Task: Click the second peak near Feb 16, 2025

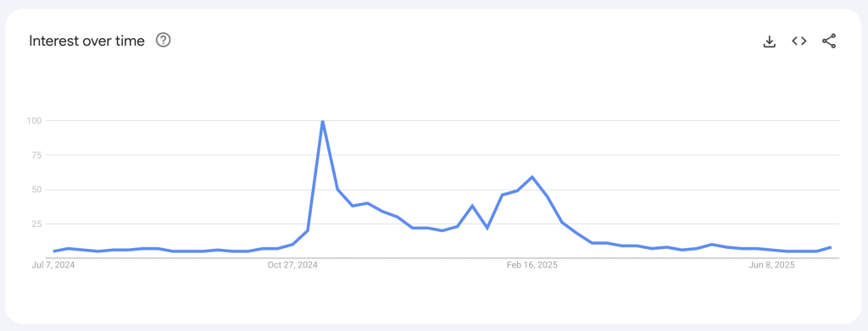Action: (x=532, y=177)
